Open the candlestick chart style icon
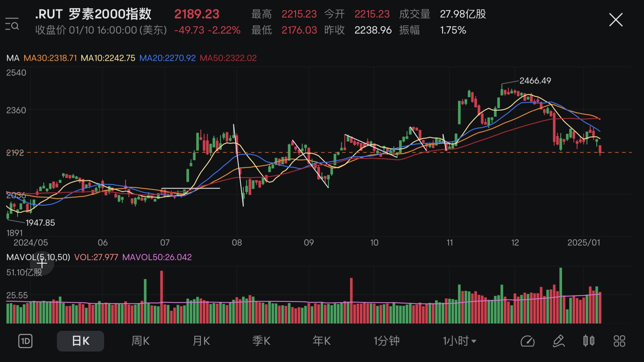 [x=589, y=341]
